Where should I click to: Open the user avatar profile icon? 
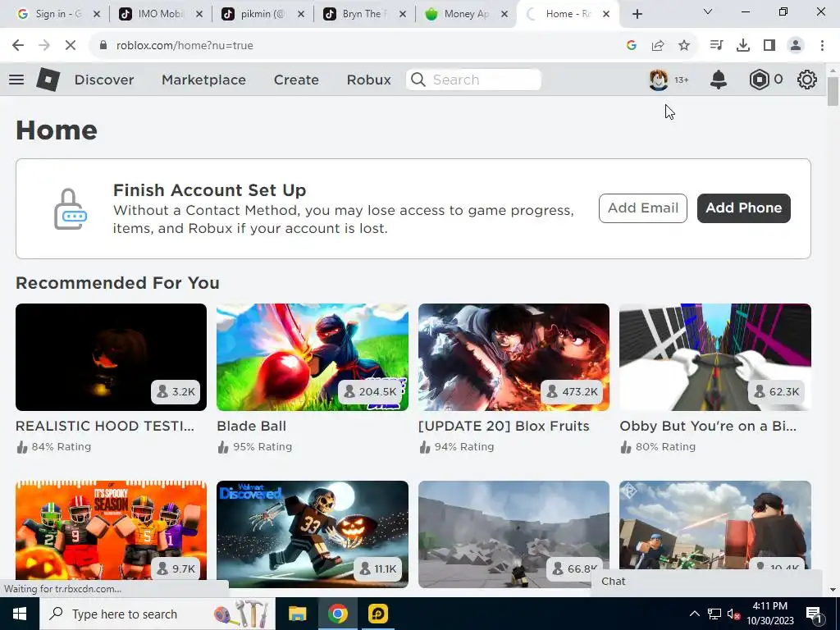659,80
